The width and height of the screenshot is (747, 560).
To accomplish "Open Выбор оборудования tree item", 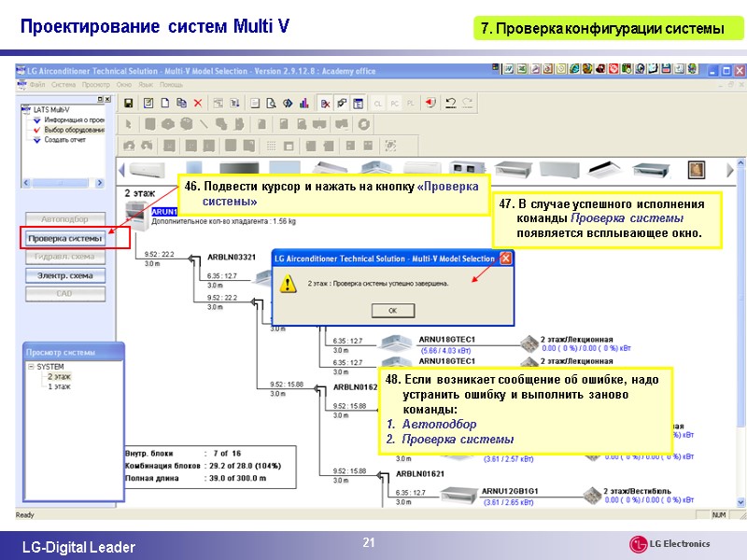I will (74, 130).
